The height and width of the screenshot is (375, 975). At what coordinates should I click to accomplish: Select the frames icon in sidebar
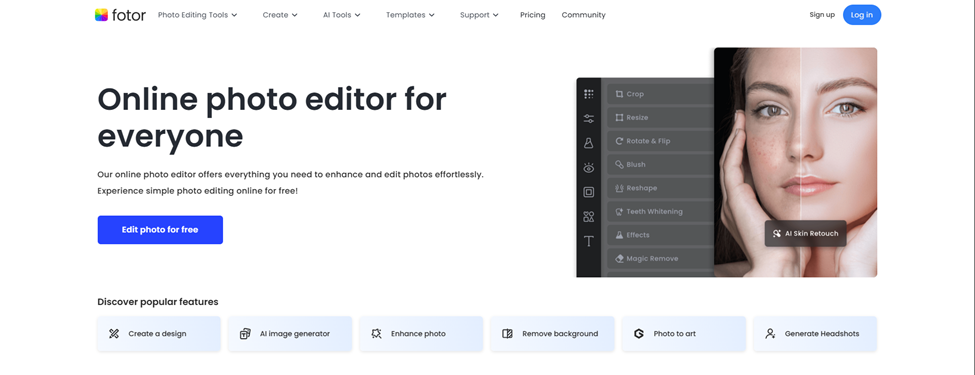[x=588, y=192]
